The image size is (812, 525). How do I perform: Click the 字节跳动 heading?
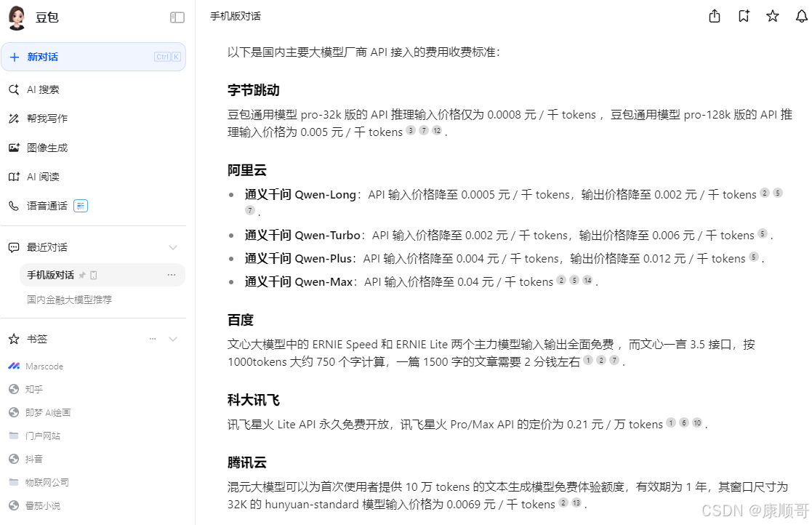tap(254, 90)
